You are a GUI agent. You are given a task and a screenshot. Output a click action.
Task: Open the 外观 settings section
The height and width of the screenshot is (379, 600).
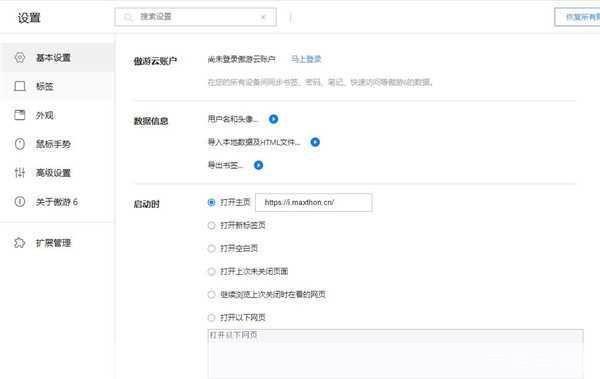[57, 115]
